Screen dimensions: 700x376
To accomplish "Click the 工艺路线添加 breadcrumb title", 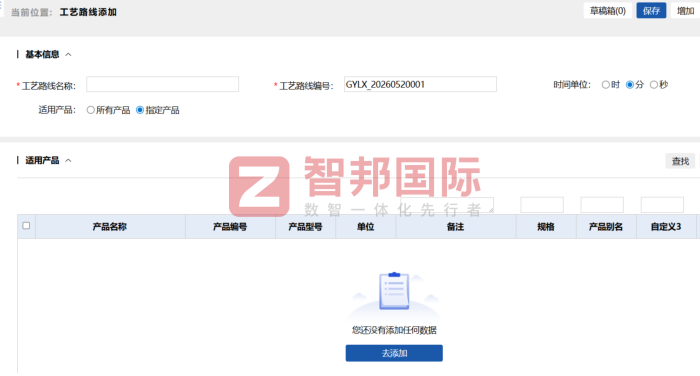I will (88, 12).
